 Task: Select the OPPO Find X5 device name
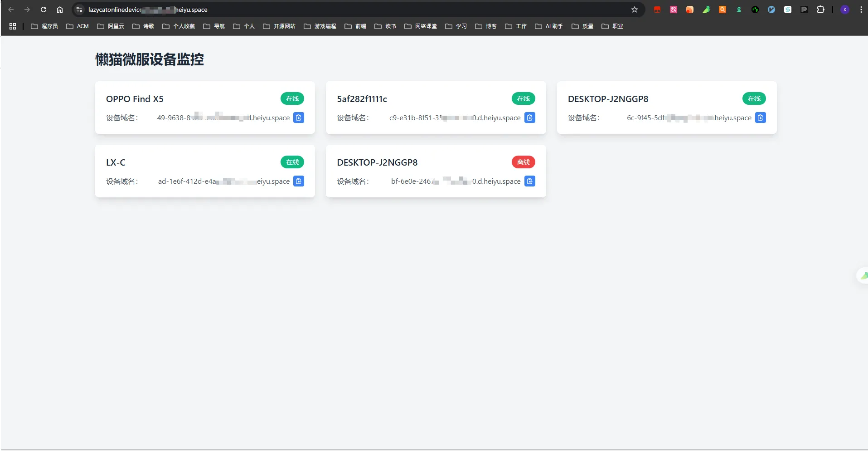coord(135,99)
